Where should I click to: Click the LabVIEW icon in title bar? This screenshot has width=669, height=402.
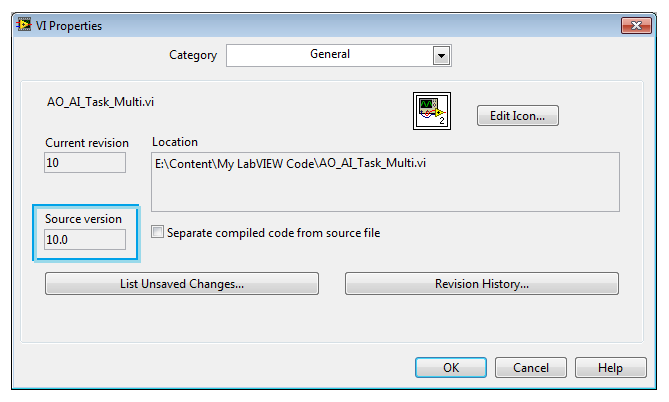(24, 25)
